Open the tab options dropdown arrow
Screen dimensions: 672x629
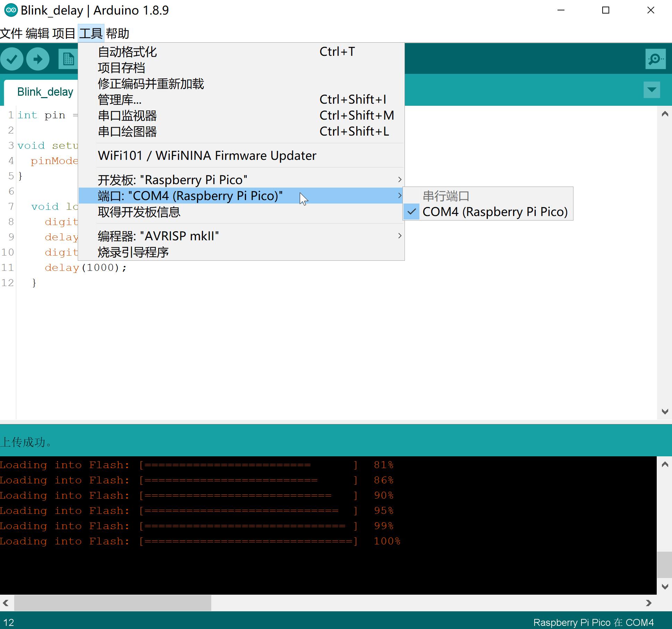click(652, 90)
